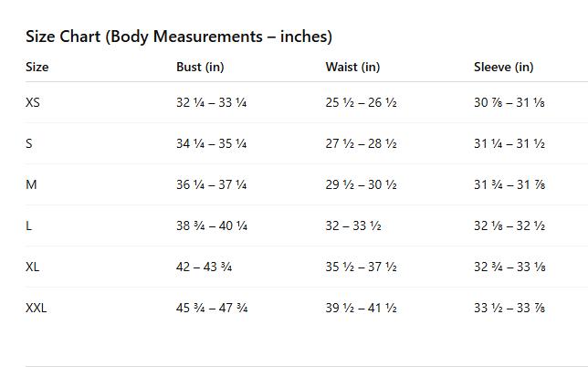Select the XXL size row label
The width and height of the screenshot is (588, 367).
(x=37, y=308)
